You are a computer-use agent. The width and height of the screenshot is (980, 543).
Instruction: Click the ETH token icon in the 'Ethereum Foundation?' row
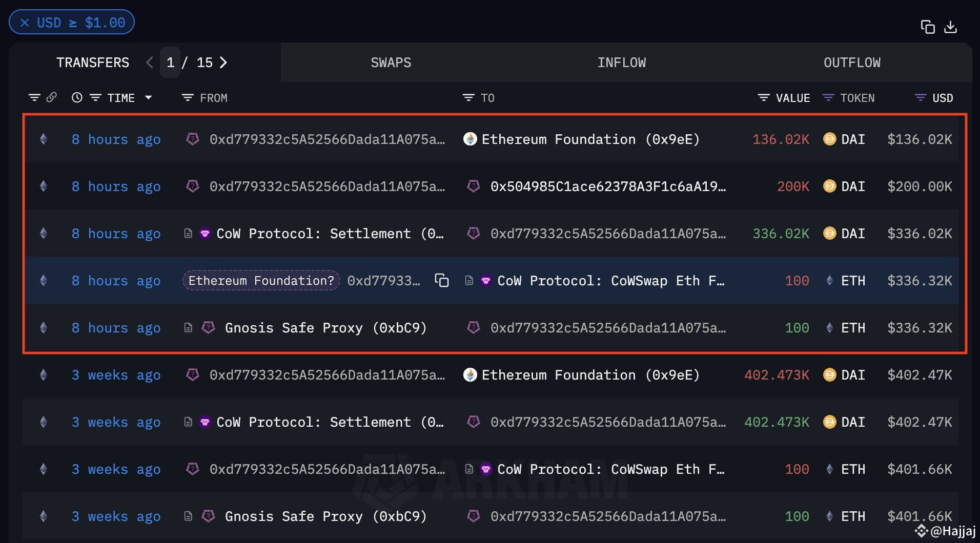[829, 280]
